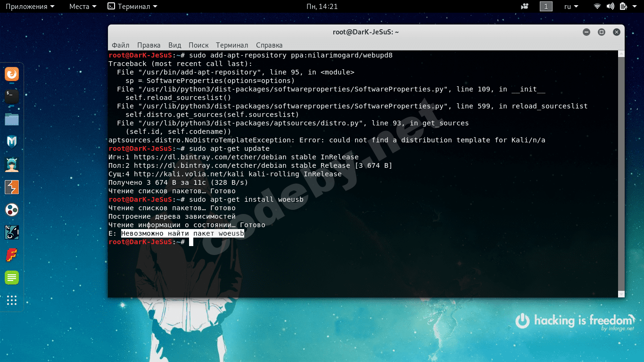Click the battery icon in the top bar

(623, 7)
